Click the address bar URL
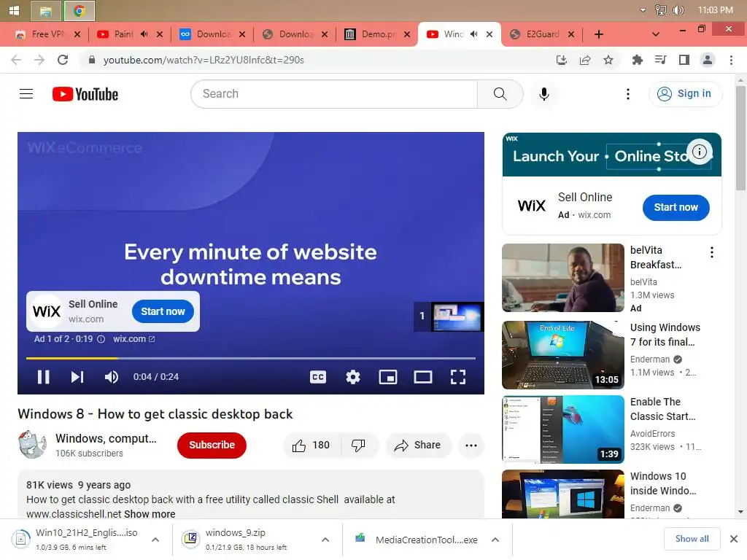The height and width of the screenshot is (560, 747). click(x=204, y=60)
